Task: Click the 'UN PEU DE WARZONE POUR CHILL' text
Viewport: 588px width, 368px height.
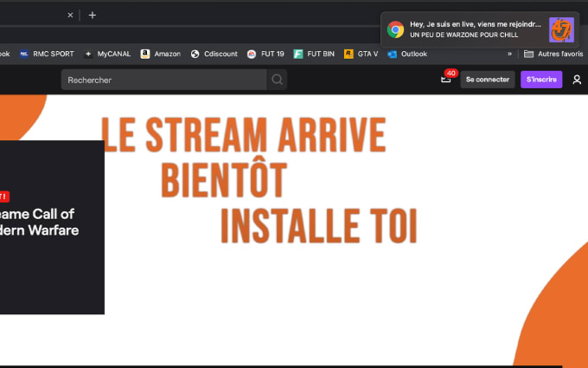Action: [x=463, y=35]
